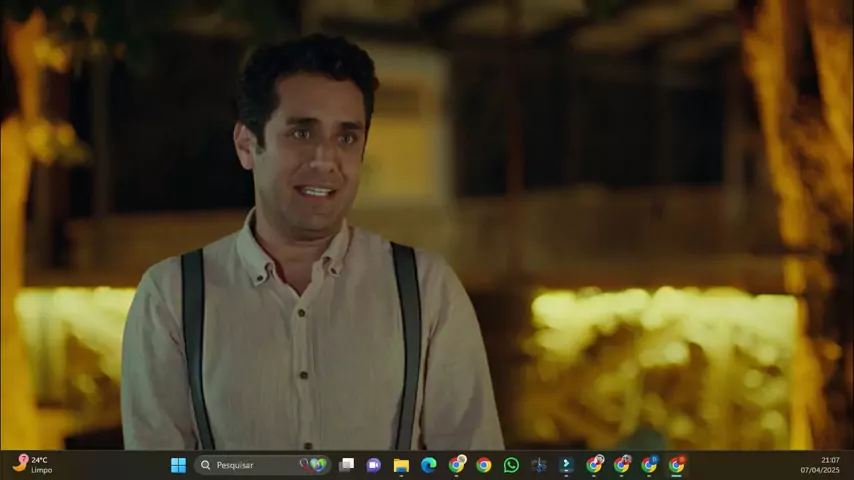Click the heart graphic inside the search box
854x480 pixels.
(318, 465)
